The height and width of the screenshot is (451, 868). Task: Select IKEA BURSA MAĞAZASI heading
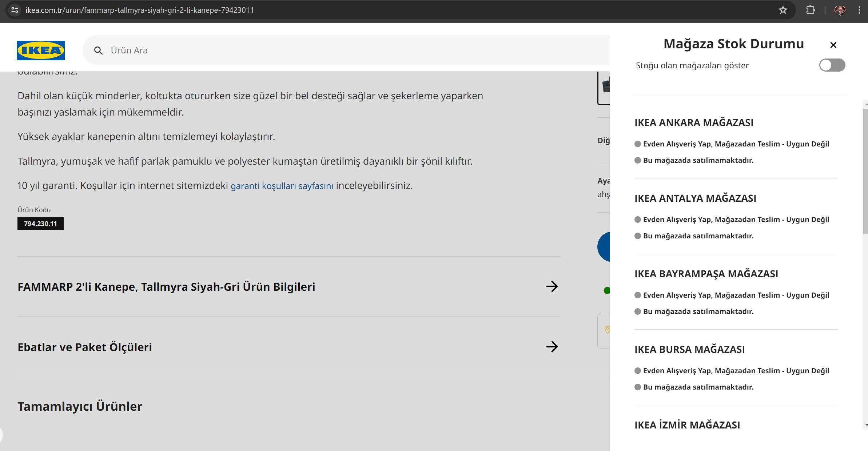click(689, 350)
